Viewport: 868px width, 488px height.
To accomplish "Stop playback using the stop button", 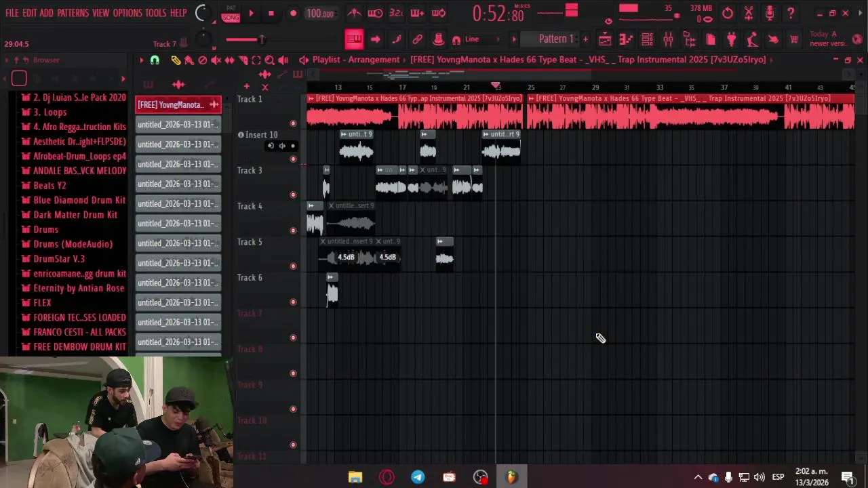I will 271,13.
